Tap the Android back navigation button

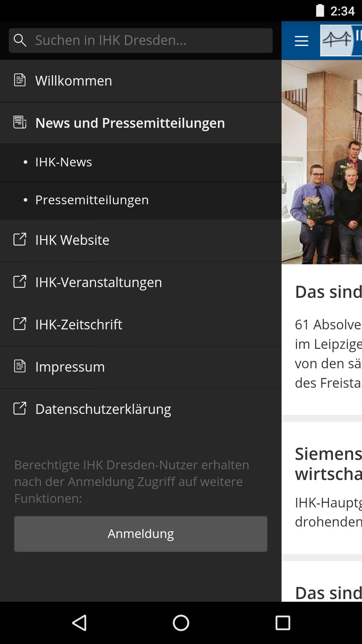coord(80,623)
